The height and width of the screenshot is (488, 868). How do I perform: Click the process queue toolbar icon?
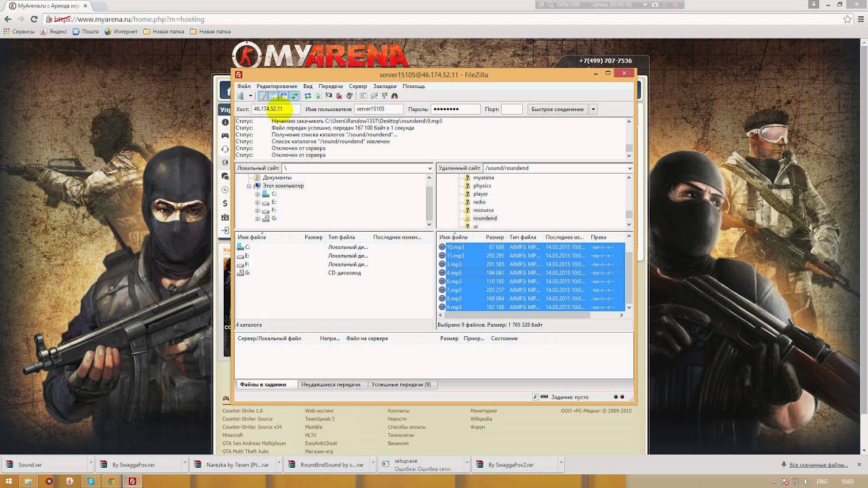pyautogui.click(x=318, y=96)
